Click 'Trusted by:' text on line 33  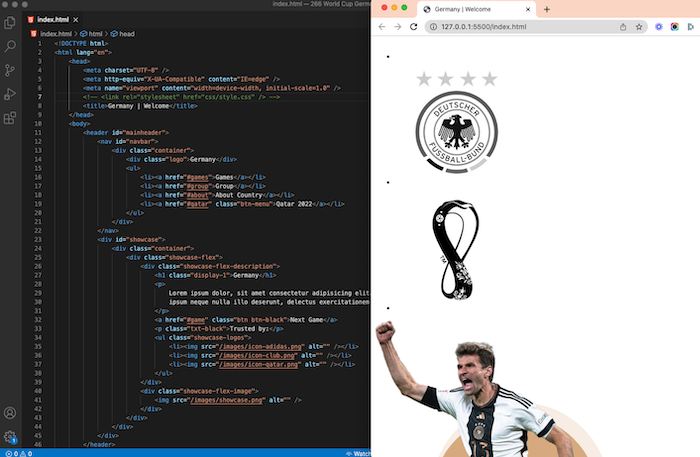[x=249, y=329]
